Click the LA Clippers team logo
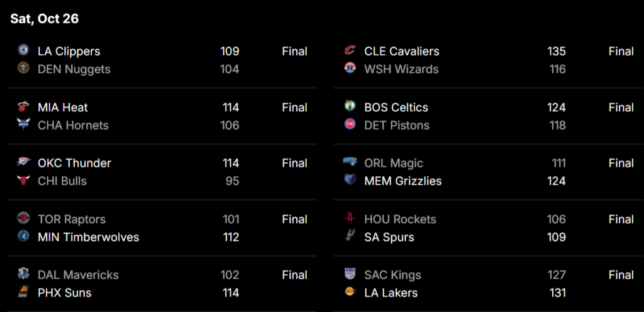644x312 pixels. (x=24, y=50)
